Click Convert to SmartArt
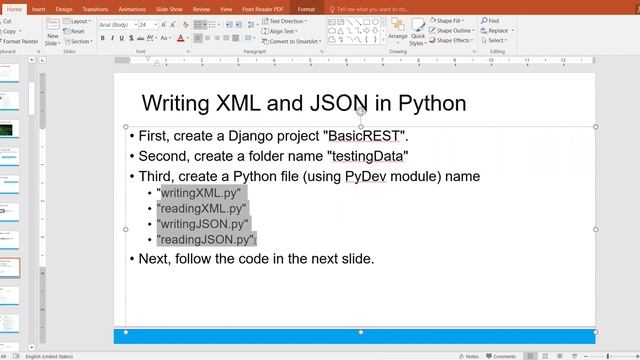 291,41
